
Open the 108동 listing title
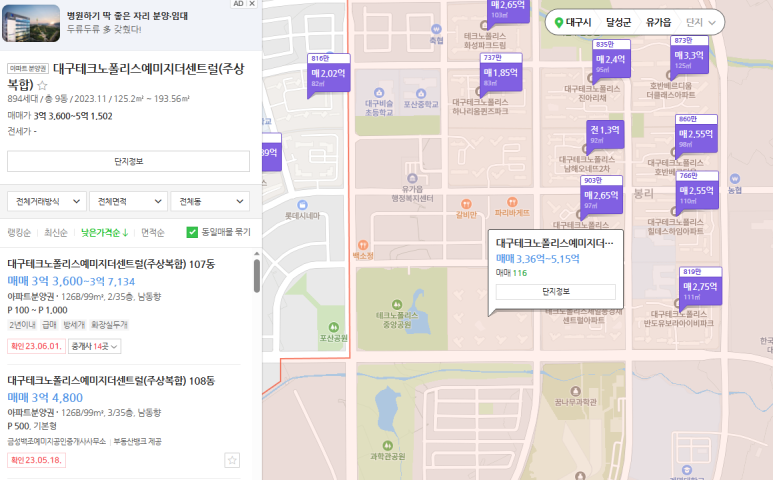(x=111, y=380)
